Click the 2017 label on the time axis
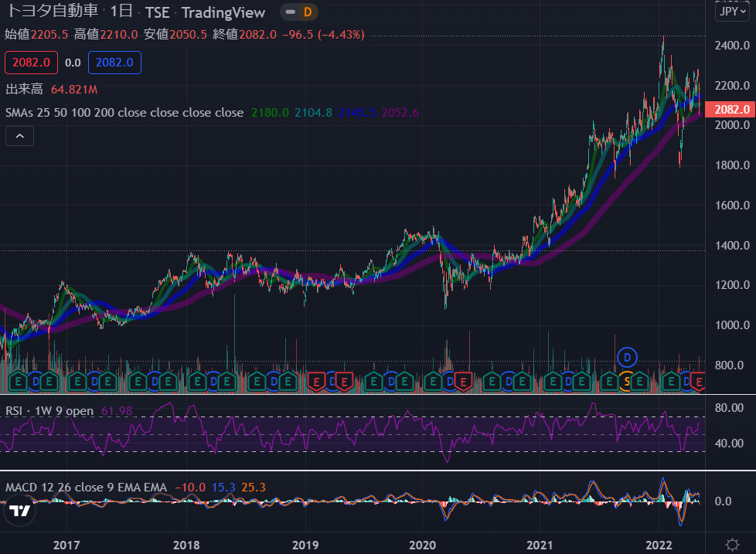This screenshot has height=554, width=756. click(x=66, y=545)
